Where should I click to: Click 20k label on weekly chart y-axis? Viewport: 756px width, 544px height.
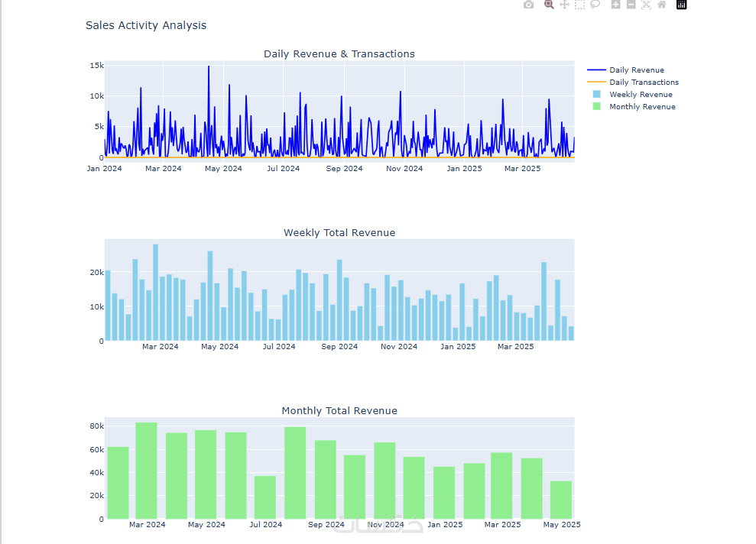click(x=96, y=272)
